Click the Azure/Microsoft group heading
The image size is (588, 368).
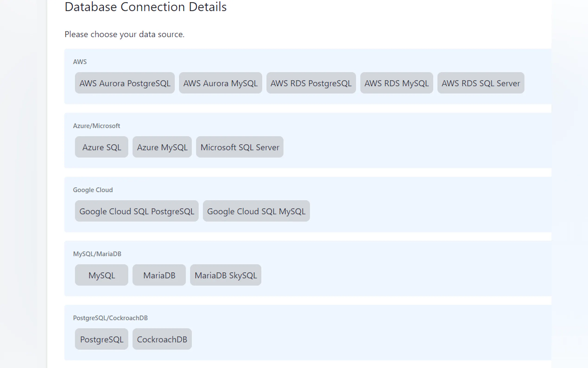pos(97,126)
